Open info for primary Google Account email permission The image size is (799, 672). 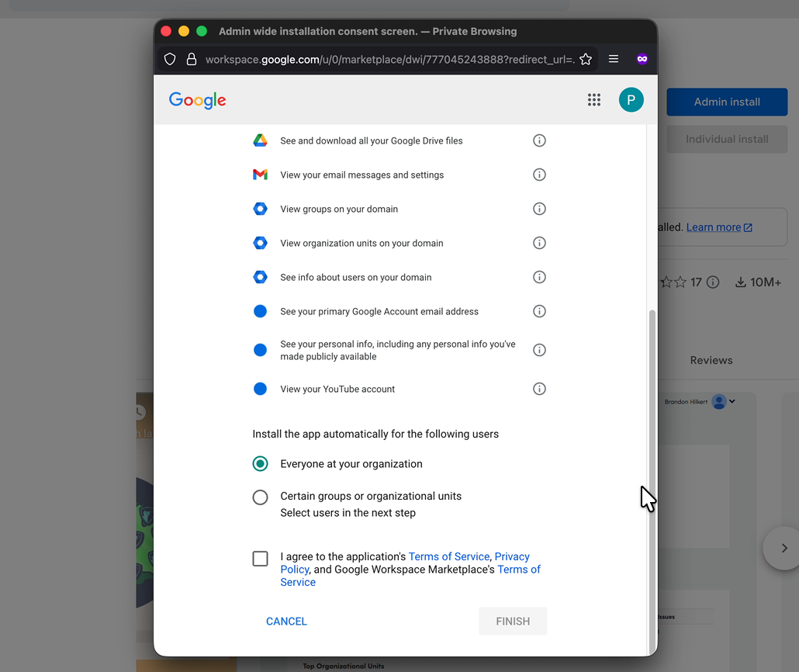pyautogui.click(x=539, y=311)
